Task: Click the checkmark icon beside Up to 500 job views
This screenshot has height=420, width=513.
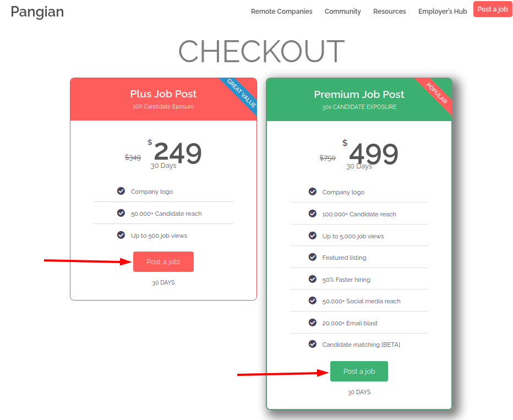Action: coord(121,235)
